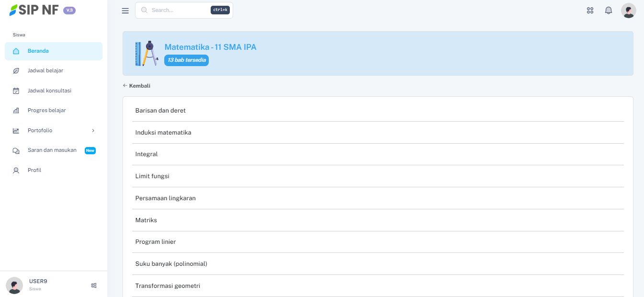Click the icon beside USER9 in sidebar footer
The width and height of the screenshot is (644, 297).
click(x=94, y=286)
